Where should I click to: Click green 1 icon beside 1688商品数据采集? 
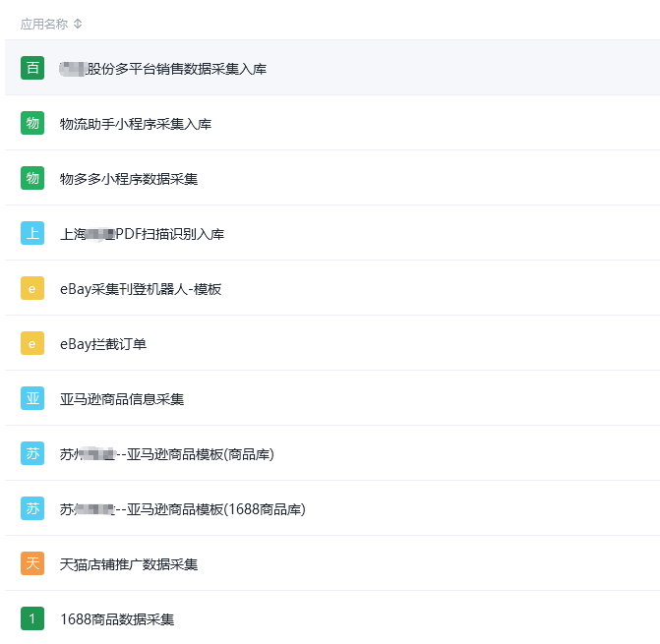(x=32, y=618)
